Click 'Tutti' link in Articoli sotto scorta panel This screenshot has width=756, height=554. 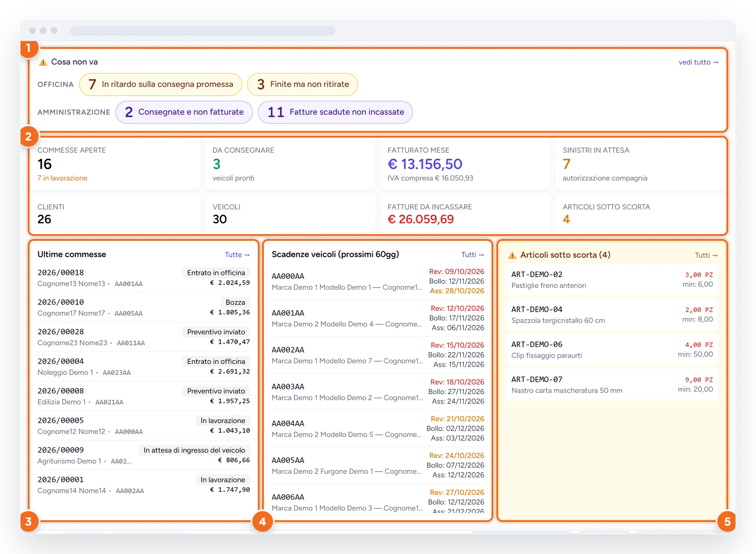click(x=706, y=255)
